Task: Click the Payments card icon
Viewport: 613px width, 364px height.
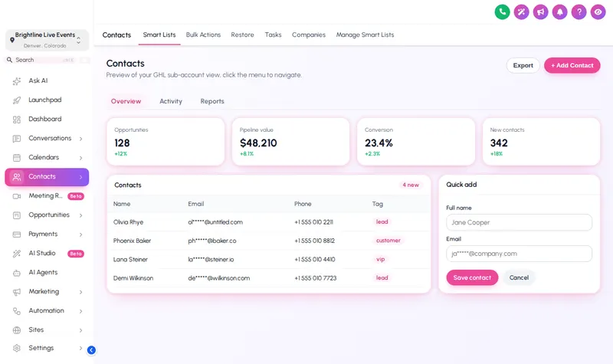Action: point(16,234)
